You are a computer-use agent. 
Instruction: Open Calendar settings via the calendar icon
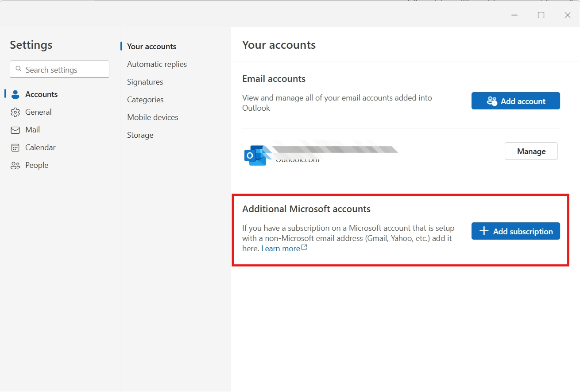tap(15, 147)
